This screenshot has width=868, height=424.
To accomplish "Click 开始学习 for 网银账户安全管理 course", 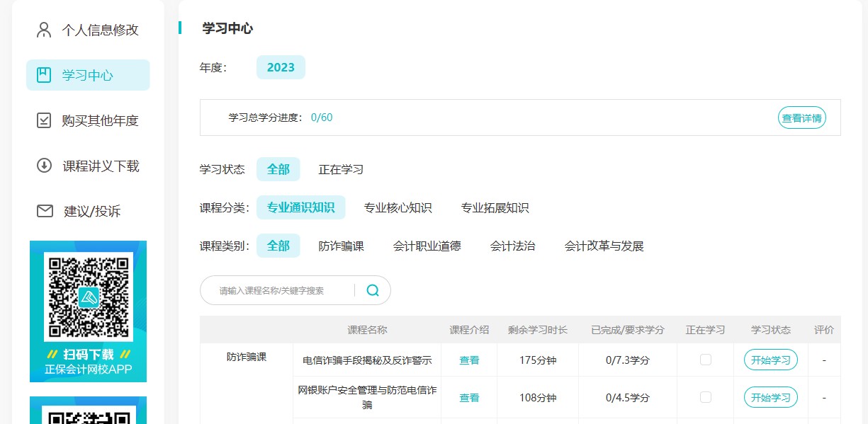I will coord(770,397).
